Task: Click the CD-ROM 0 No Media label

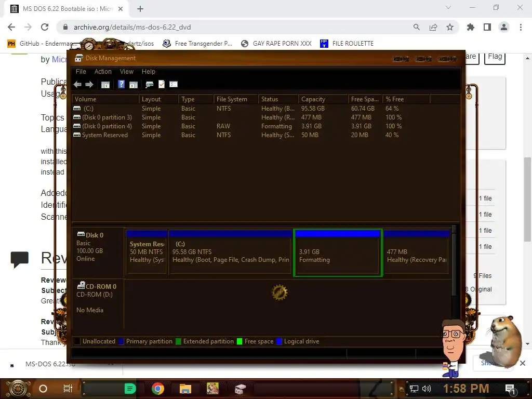Action: pyautogui.click(x=98, y=304)
